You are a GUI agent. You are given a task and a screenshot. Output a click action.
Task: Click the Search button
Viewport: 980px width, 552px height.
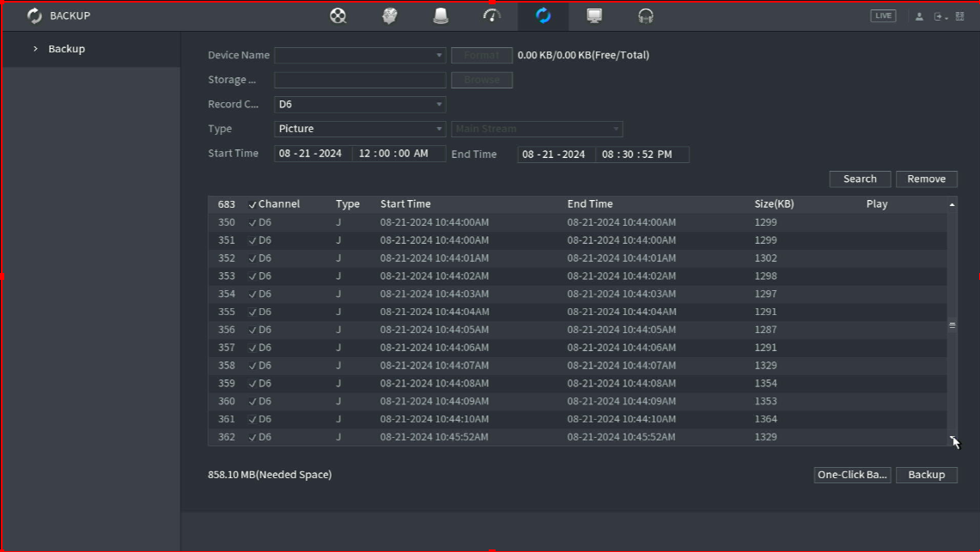point(860,179)
